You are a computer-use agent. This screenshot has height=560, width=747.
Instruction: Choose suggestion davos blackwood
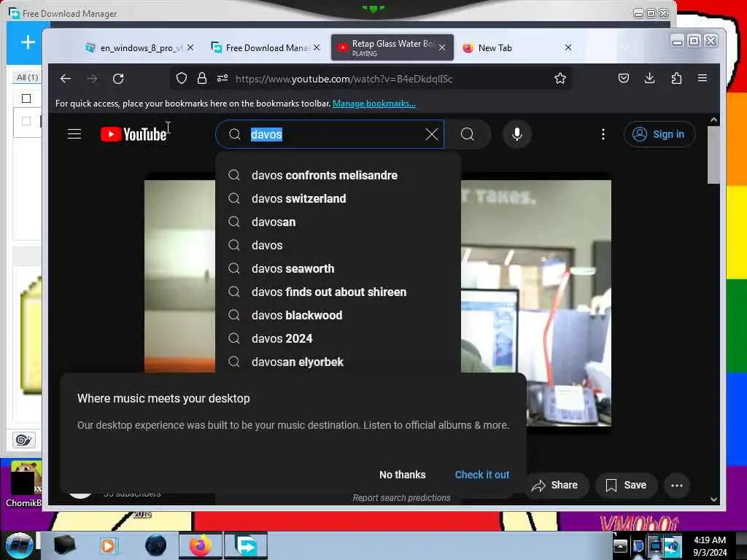[x=338, y=315]
